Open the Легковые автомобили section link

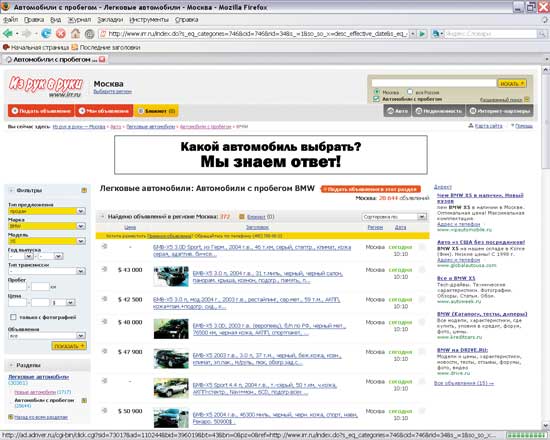[38, 377]
